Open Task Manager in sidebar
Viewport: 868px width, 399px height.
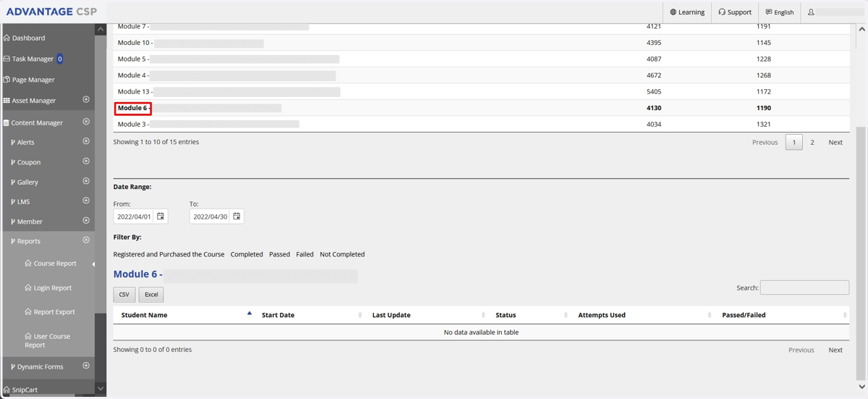tap(33, 59)
